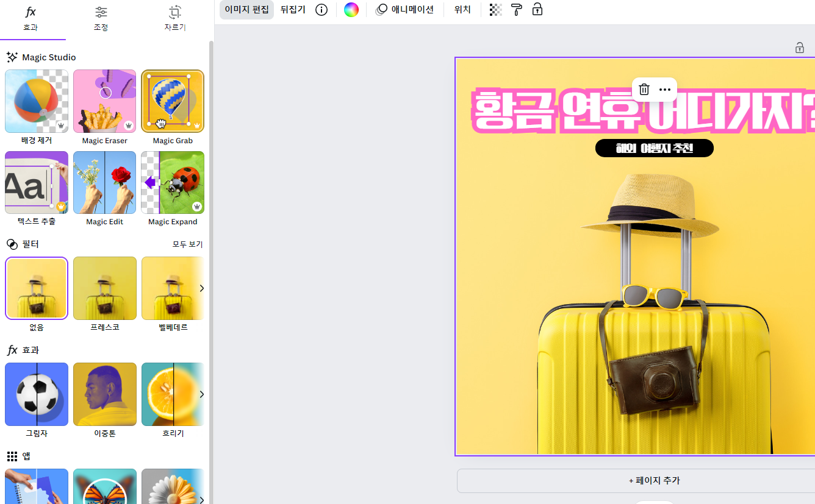Open the transparency checkerboard control
The image size is (815, 504).
click(494, 10)
